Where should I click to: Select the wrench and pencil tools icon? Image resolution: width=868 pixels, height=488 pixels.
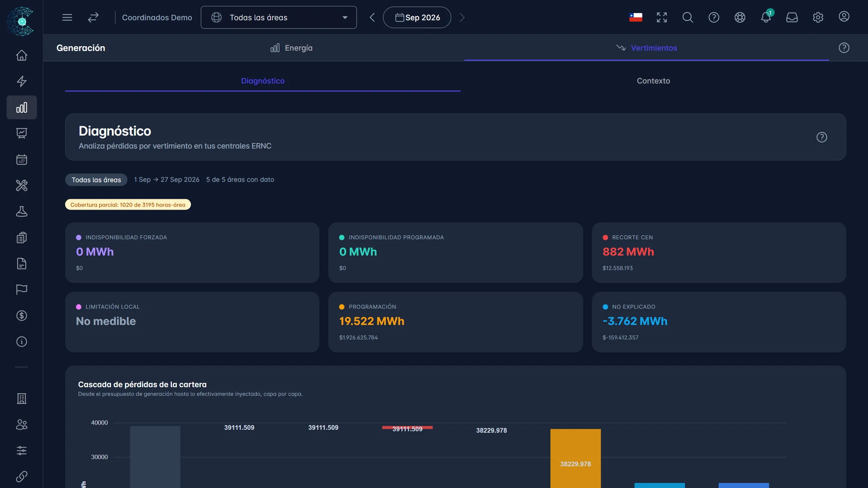pyautogui.click(x=22, y=185)
